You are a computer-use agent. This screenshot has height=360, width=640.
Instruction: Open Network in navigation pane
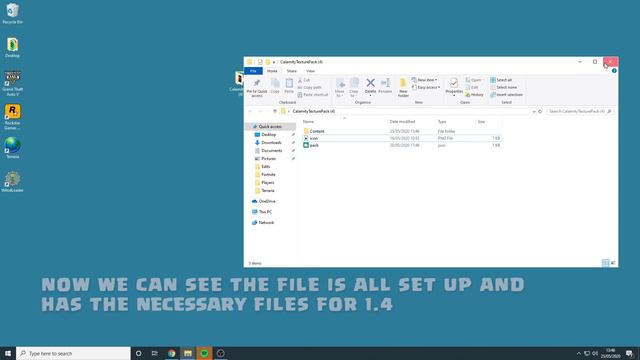point(266,222)
